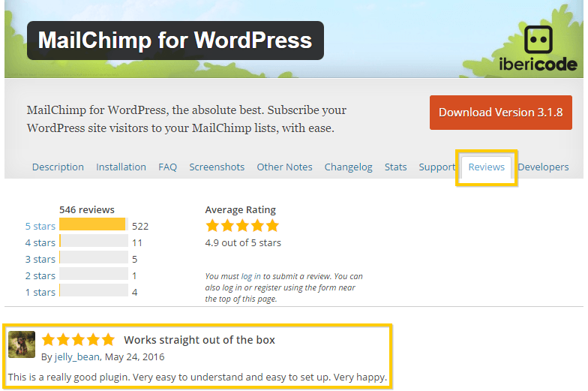Filter reviews by 5 stars link
This screenshot has height=391, width=588.
pyautogui.click(x=40, y=227)
